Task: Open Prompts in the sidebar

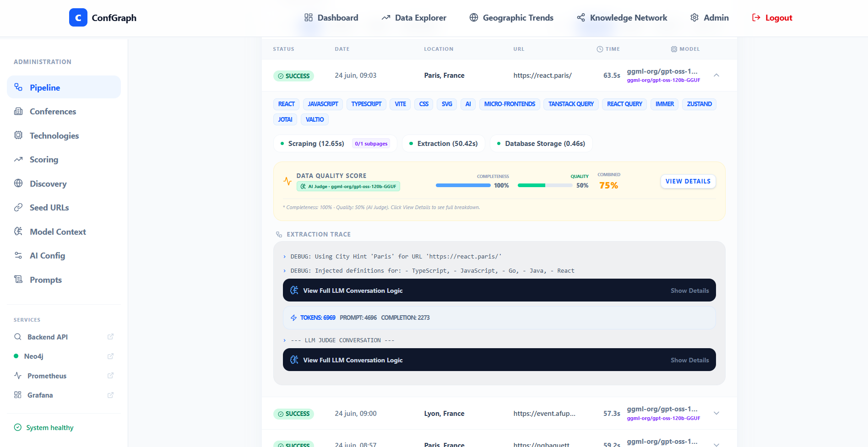Action: 64,280
